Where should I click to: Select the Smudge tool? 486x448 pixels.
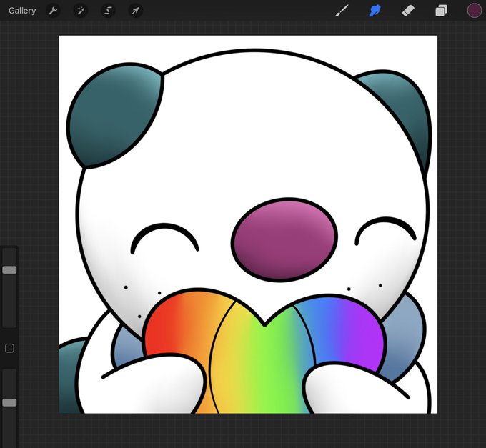point(375,11)
